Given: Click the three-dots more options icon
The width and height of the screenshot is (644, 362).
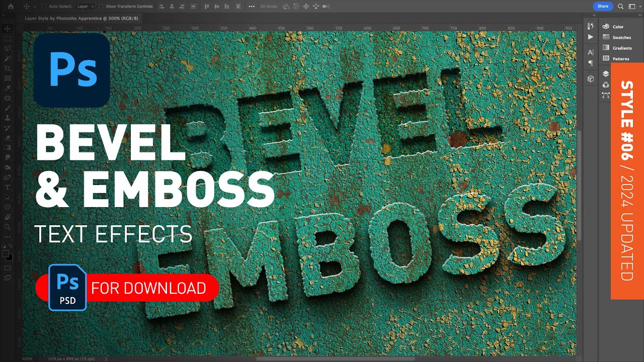Looking at the screenshot, I should (252, 7).
